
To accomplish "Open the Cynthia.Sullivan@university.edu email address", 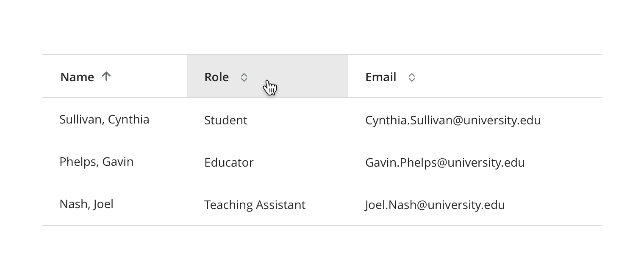I will pyautogui.click(x=453, y=120).
